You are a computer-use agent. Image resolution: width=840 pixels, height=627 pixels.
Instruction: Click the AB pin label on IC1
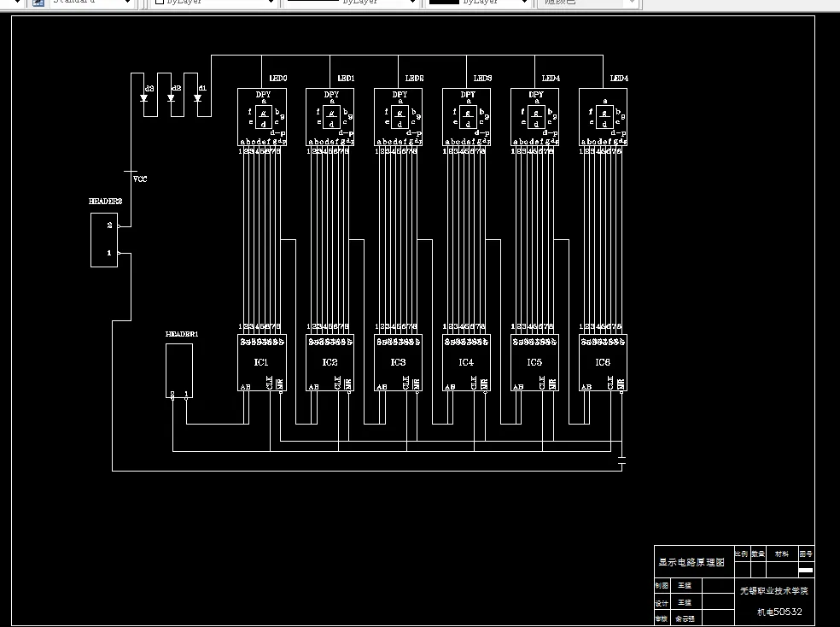245,386
